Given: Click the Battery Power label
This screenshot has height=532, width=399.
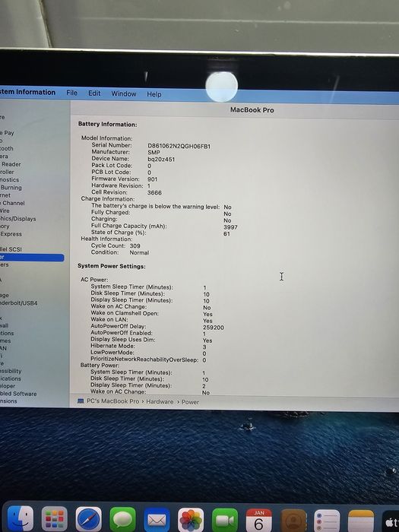Looking at the screenshot, I should coord(100,365).
